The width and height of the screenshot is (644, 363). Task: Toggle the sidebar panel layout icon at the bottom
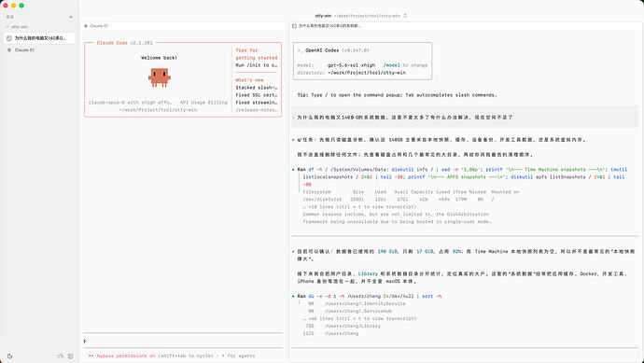coord(70,356)
